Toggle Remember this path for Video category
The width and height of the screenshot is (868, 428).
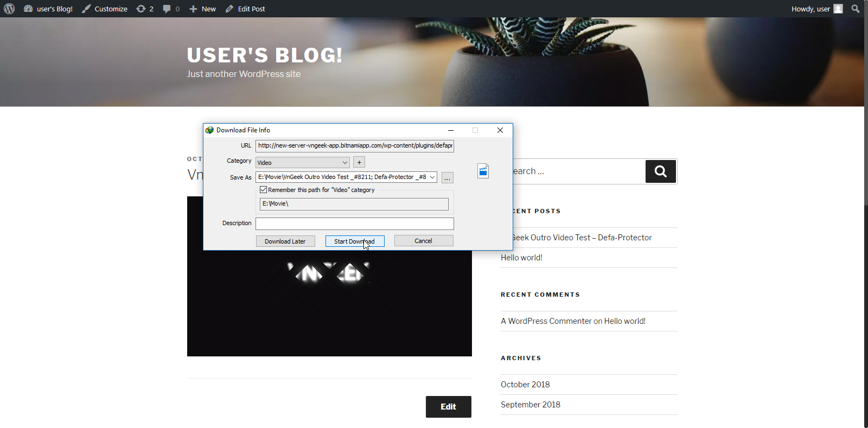click(263, 190)
